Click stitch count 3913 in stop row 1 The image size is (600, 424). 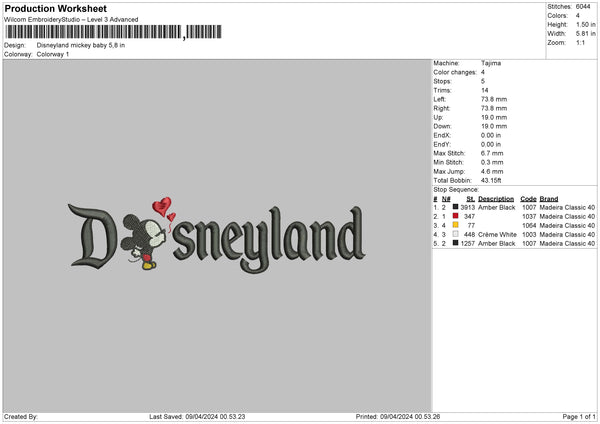[468, 207]
